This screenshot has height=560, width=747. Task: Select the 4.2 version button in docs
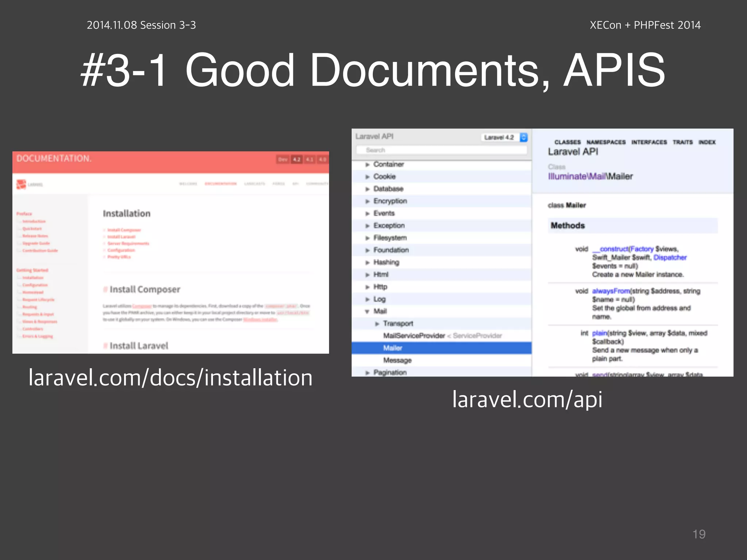pos(297,159)
